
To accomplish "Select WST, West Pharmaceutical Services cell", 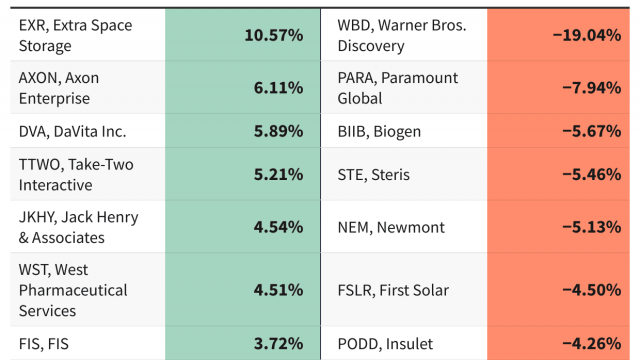I will 88,289.
